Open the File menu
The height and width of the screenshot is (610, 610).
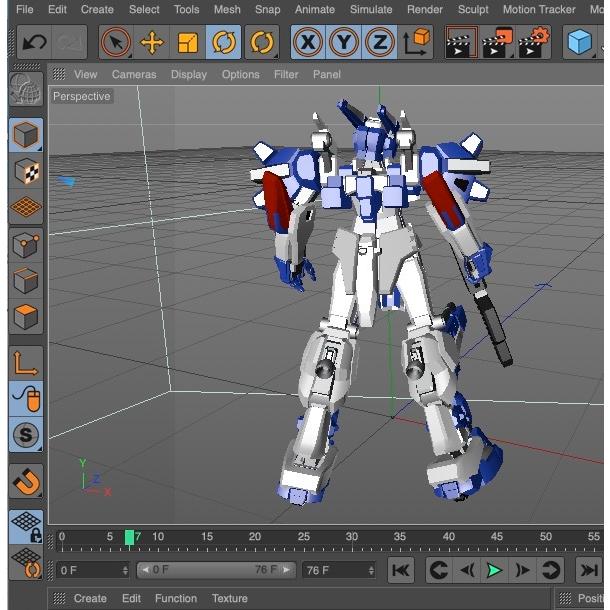pyautogui.click(x=24, y=9)
